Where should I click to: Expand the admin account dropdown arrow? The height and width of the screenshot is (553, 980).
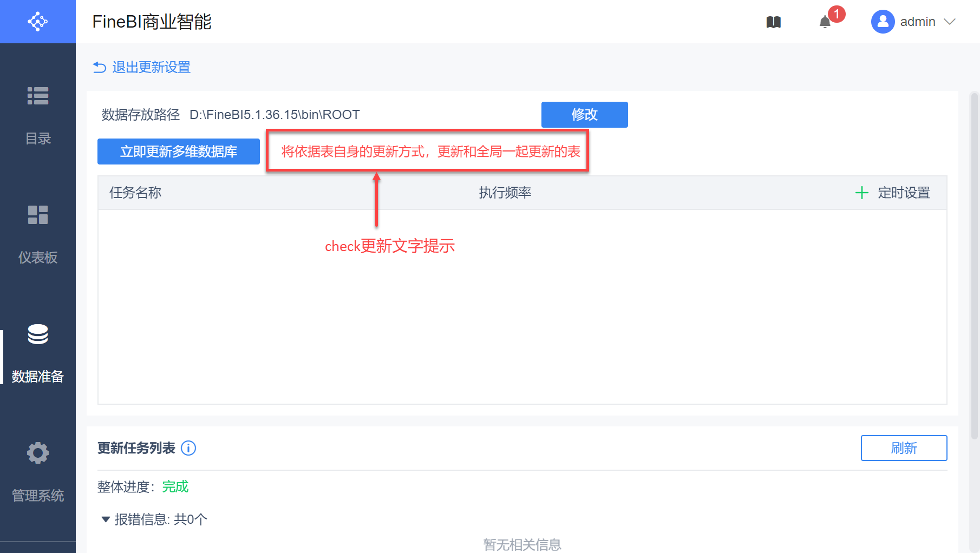[x=950, y=22]
